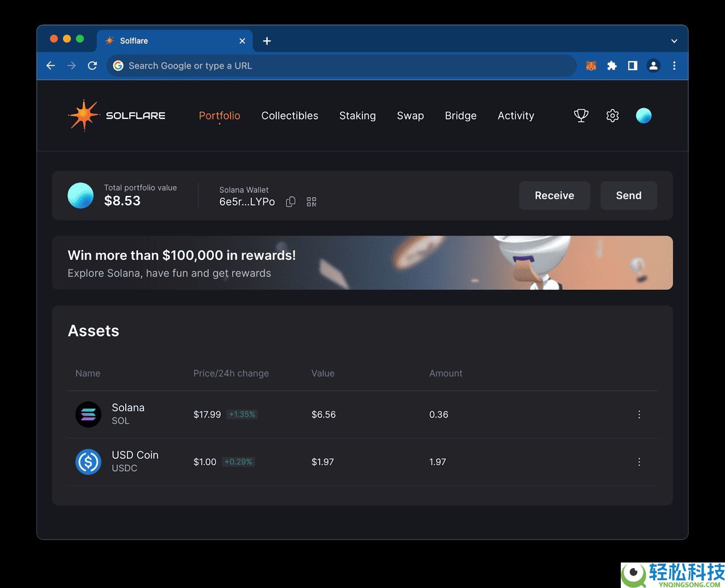This screenshot has width=725, height=588.
Task: Go to the Staking tab
Action: (x=357, y=116)
